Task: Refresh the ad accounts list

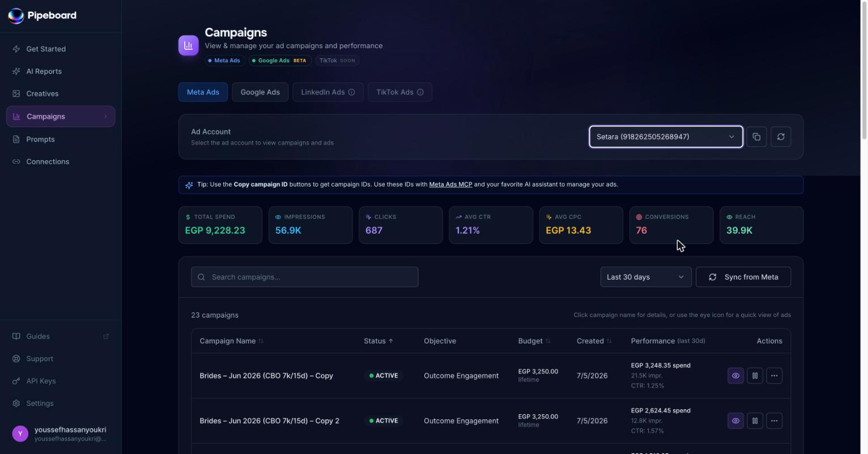Action: [x=781, y=137]
